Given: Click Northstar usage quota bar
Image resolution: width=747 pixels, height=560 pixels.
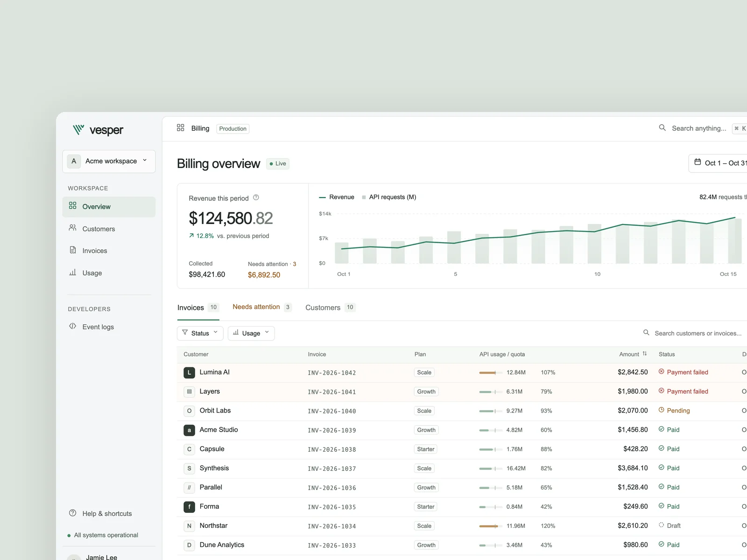Looking at the screenshot, I should pos(491,526).
